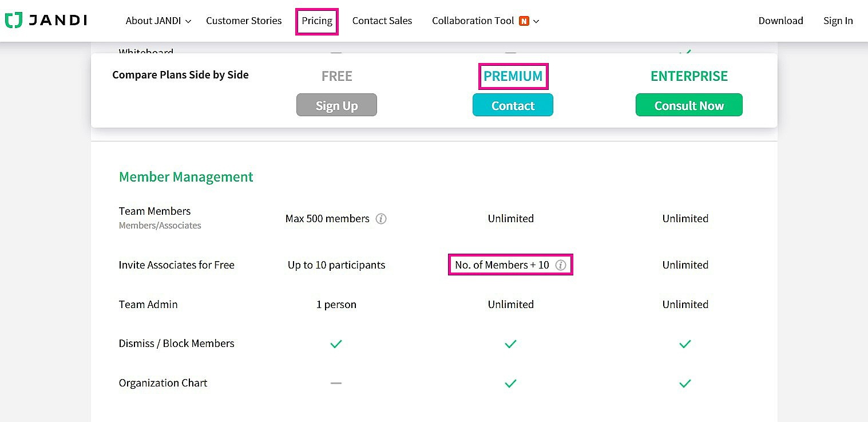Open Collaboration Tool dropdown chevron
868x422 pixels.
[x=536, y=21]
